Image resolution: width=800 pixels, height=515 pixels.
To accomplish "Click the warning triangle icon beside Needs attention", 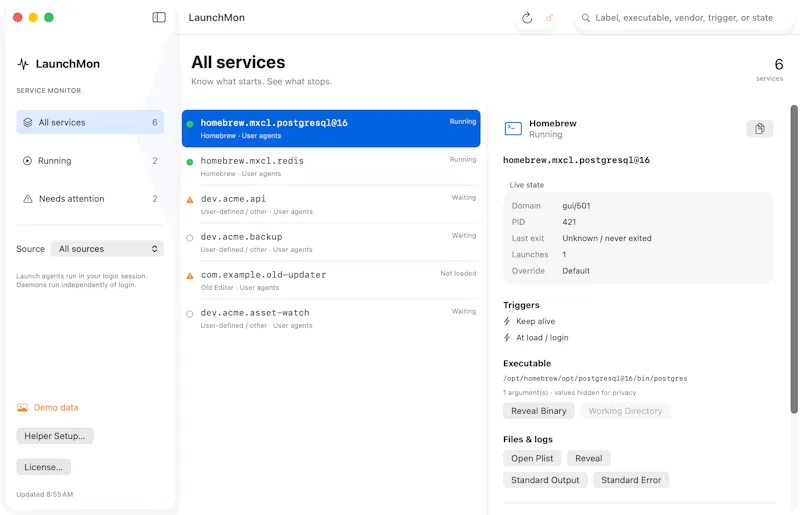I will (x=28, y=199).
